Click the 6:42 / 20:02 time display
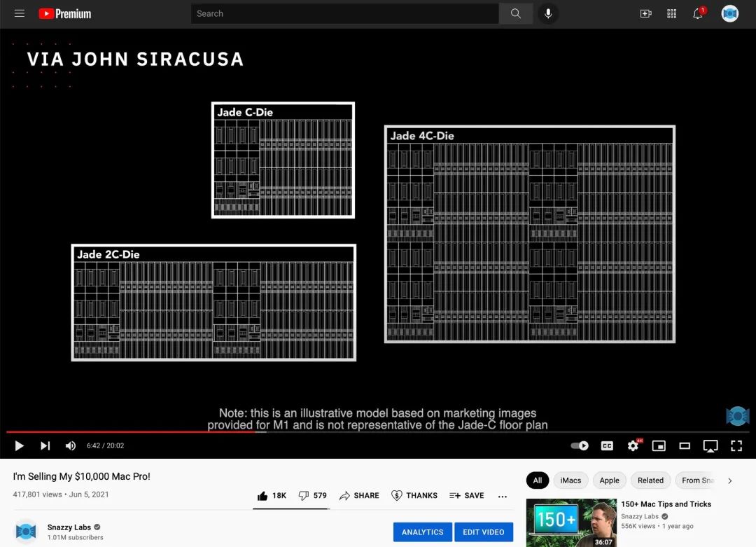Viewport: 756px width, 547px height. pos(105,445)
